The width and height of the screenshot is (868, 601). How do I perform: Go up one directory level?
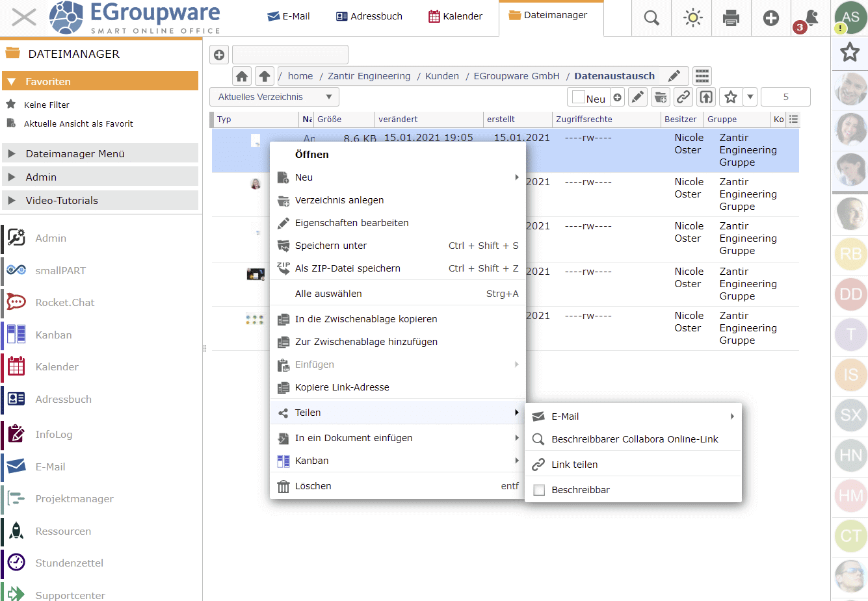pyautogui.click(x=264, y=76)
